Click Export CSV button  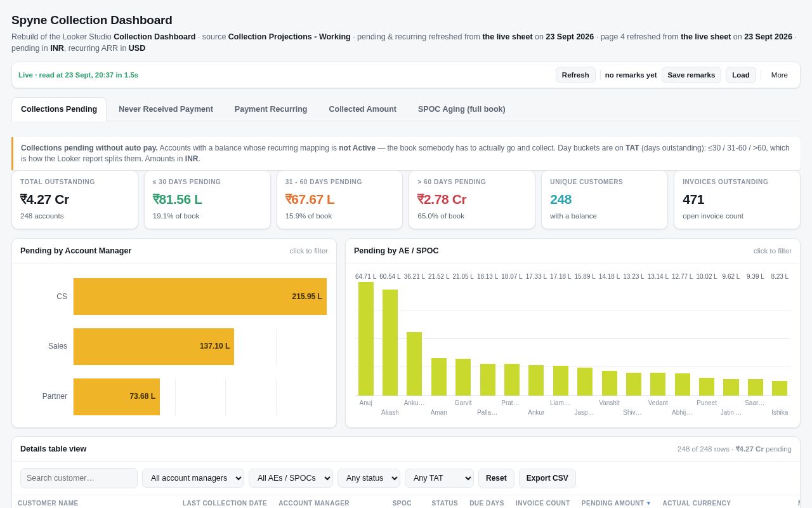[x=547, y=478]
